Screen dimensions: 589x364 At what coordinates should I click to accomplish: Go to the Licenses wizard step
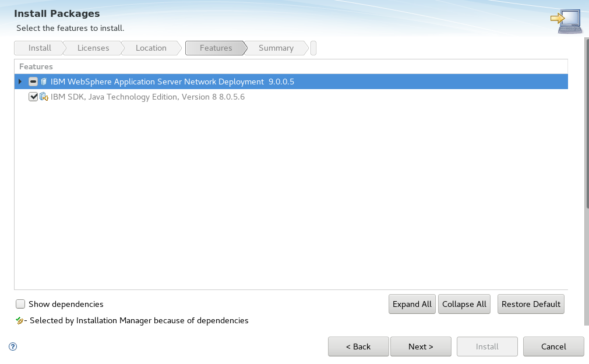93,48
